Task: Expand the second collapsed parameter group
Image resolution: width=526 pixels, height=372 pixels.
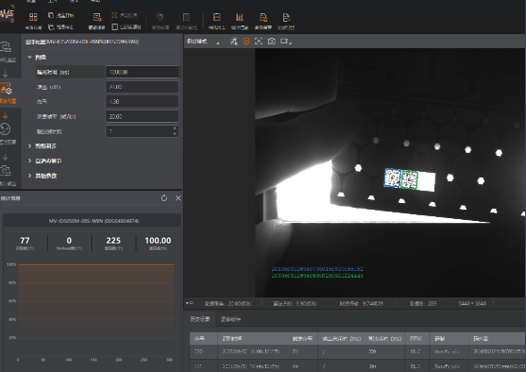Action: (x=30, y=161)
